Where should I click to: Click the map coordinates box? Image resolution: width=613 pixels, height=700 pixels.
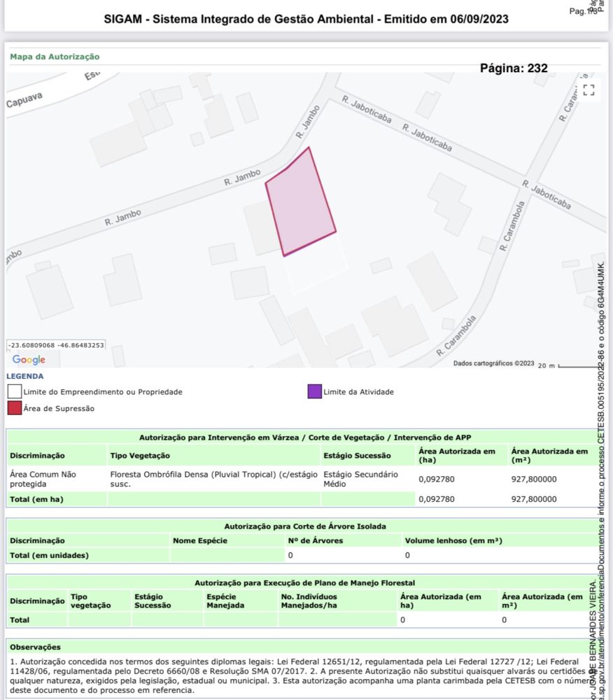tap(56, 345)
